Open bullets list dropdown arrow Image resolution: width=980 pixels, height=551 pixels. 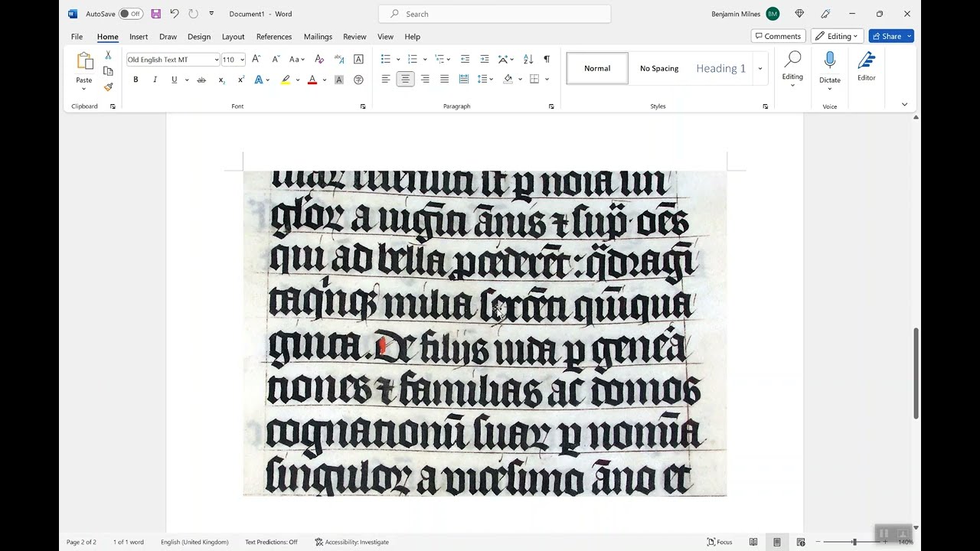pos(398,59)
